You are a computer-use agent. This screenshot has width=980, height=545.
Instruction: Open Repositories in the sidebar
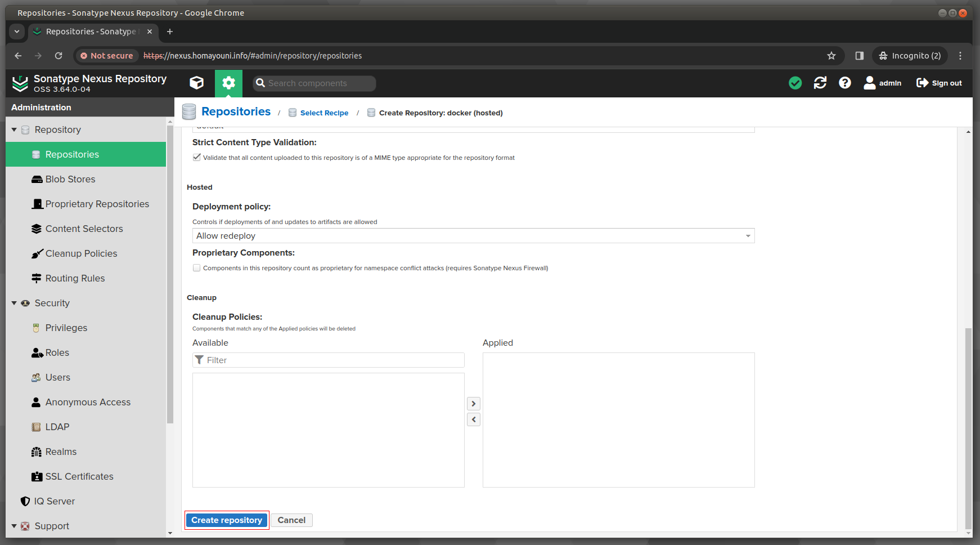click(86, 154)
